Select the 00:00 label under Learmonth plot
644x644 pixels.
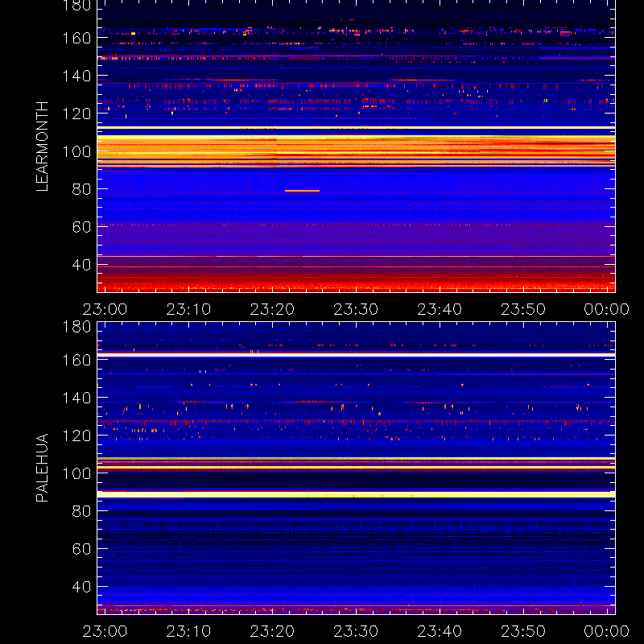click(607, 309)
